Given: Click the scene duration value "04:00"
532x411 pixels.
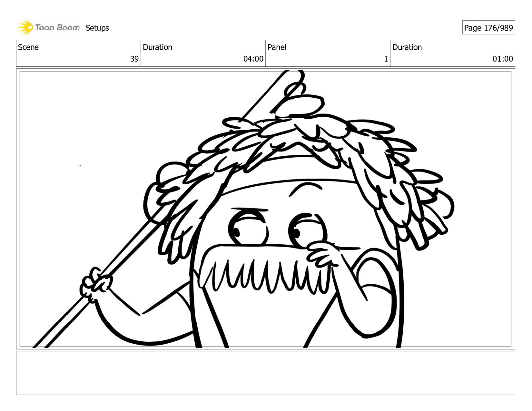Looking at the screenshot, I should coord(253,59).
